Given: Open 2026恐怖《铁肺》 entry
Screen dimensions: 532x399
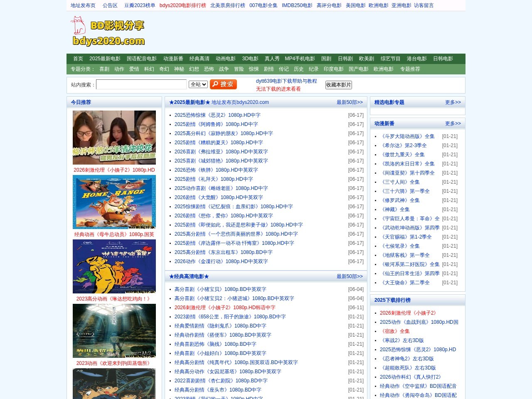Looking at the screenshot, I should click(x=216, y=170).
